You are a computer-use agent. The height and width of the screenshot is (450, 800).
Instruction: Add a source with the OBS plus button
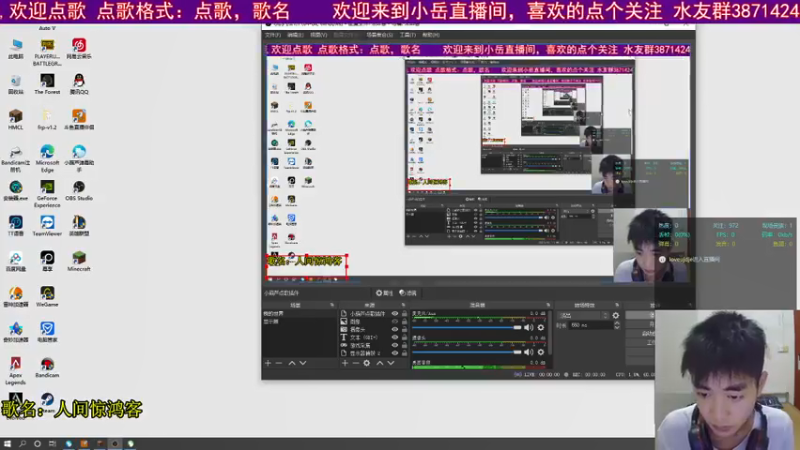(x=345, y=363)
